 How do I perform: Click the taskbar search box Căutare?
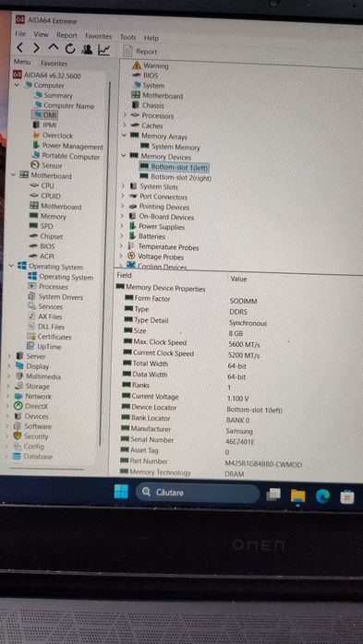click(198, 493)
